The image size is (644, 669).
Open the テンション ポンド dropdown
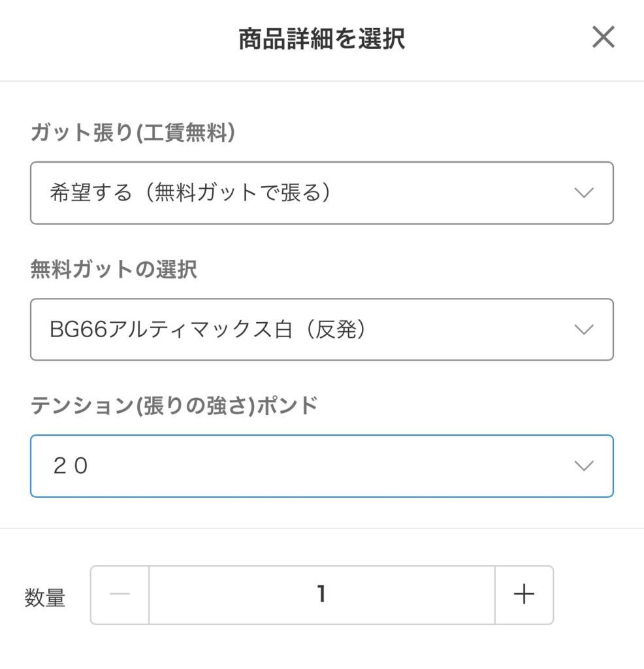(322, 466)
